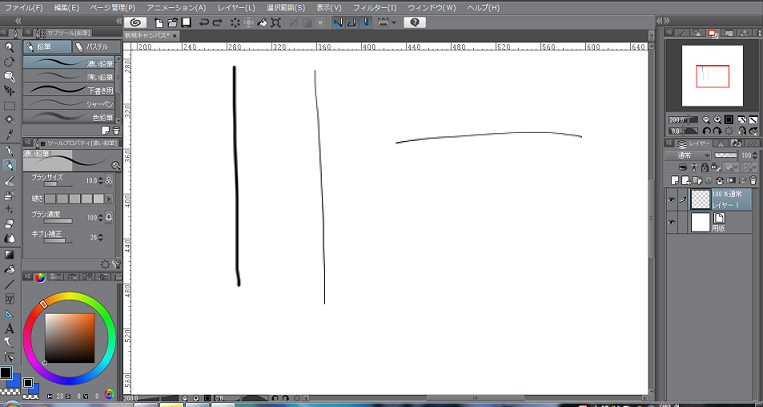Screen dimensions: 763x407
Task: Expand the hardness options arrow
Action: (x=109, y=199)
